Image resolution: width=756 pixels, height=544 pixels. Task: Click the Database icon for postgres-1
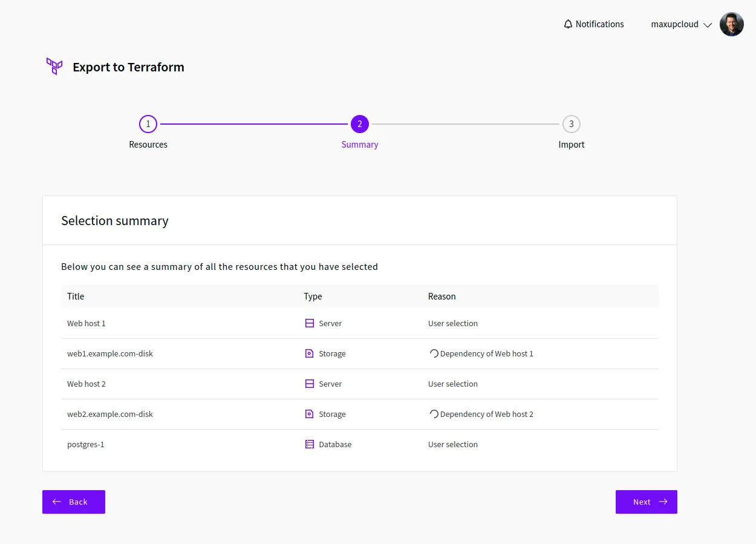click(x=309, y=445)
